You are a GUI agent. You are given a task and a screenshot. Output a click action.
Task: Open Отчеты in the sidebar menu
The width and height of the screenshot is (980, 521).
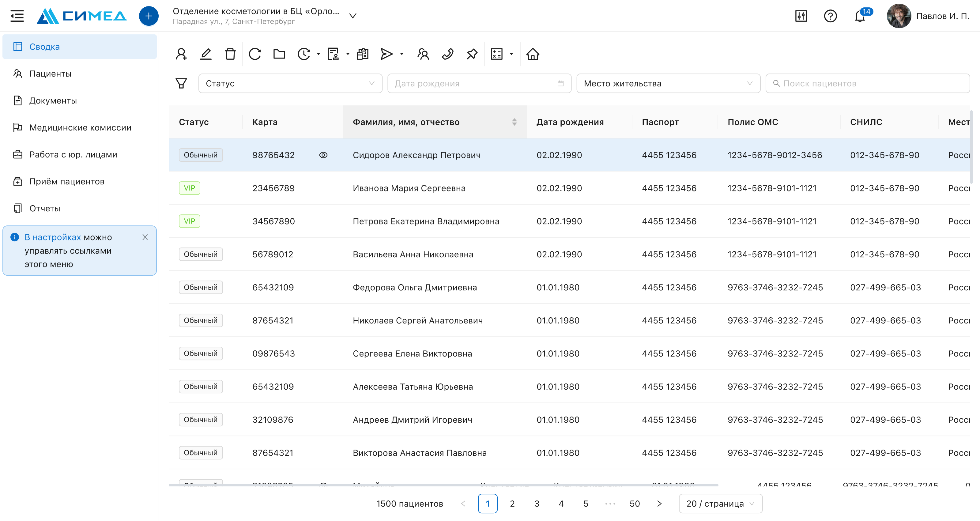point(44,208)
